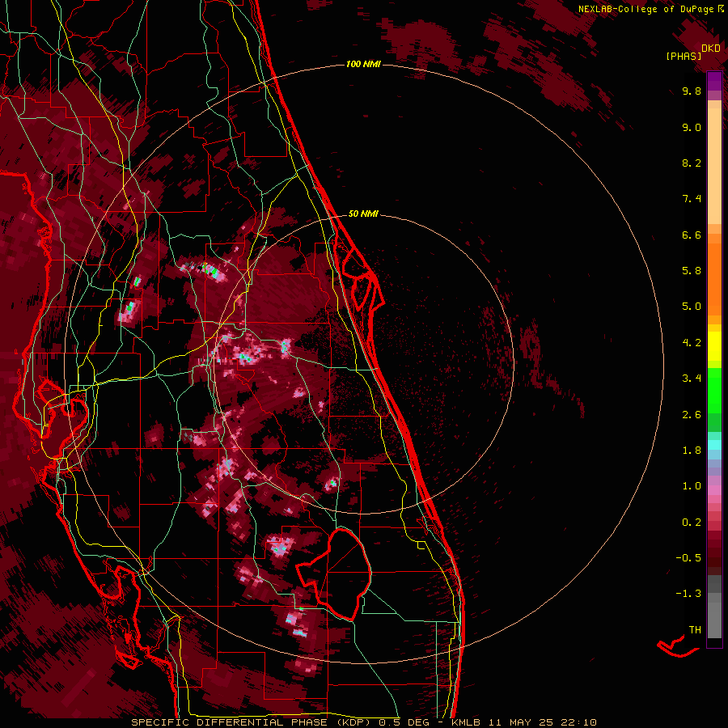Click the NEXLAB-College of DuPage label
Viewport: 728px width, 728px height.
click(x=645, y=9)
